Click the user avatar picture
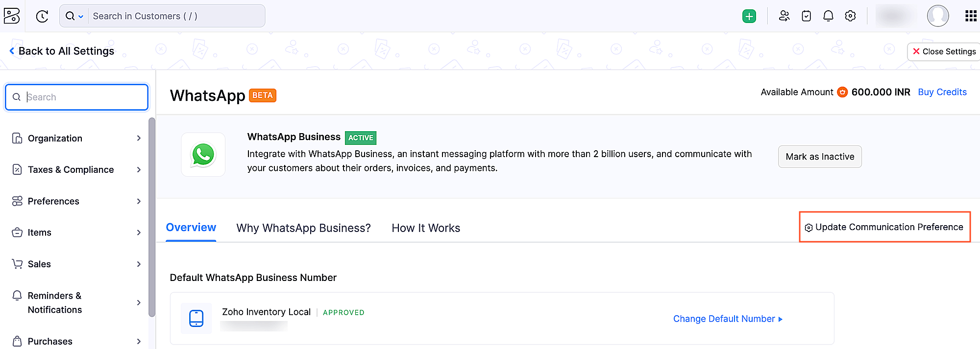The image size is (980, 349). click(x=938, y=16)
